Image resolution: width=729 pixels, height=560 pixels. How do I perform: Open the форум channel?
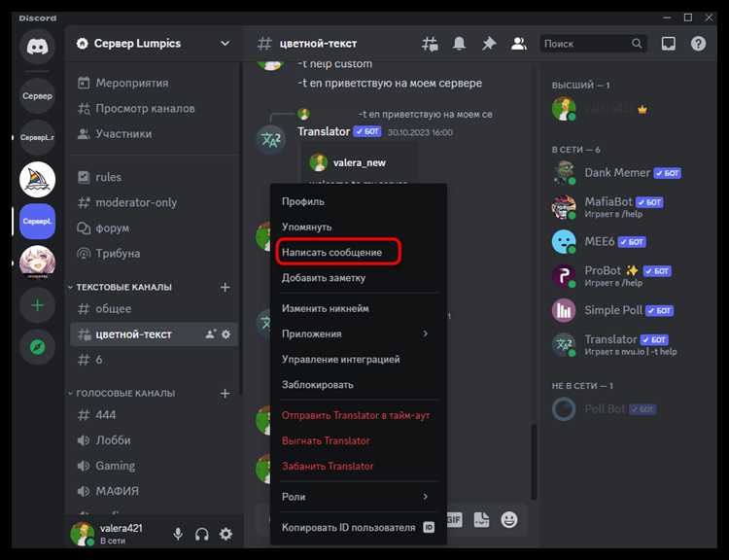click(154, 228)
